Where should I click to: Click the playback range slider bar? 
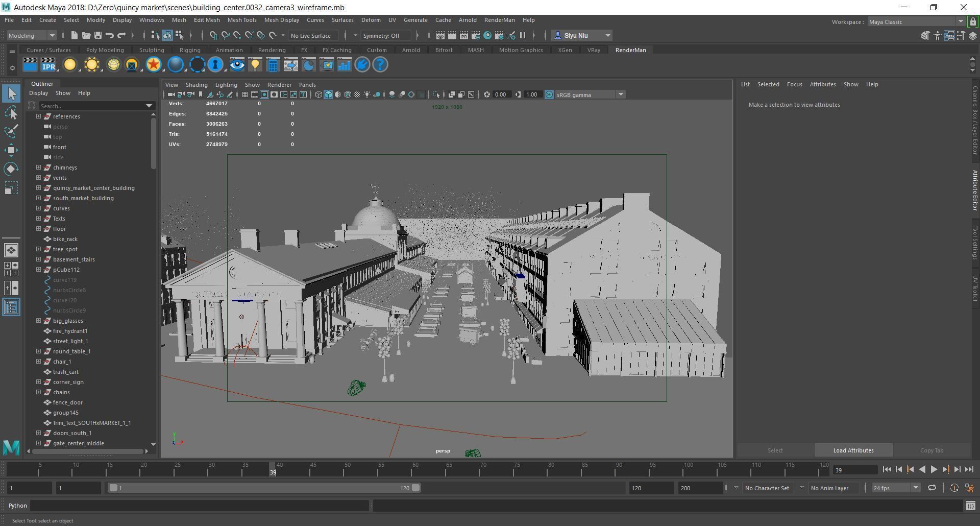(x=263, y=488)
